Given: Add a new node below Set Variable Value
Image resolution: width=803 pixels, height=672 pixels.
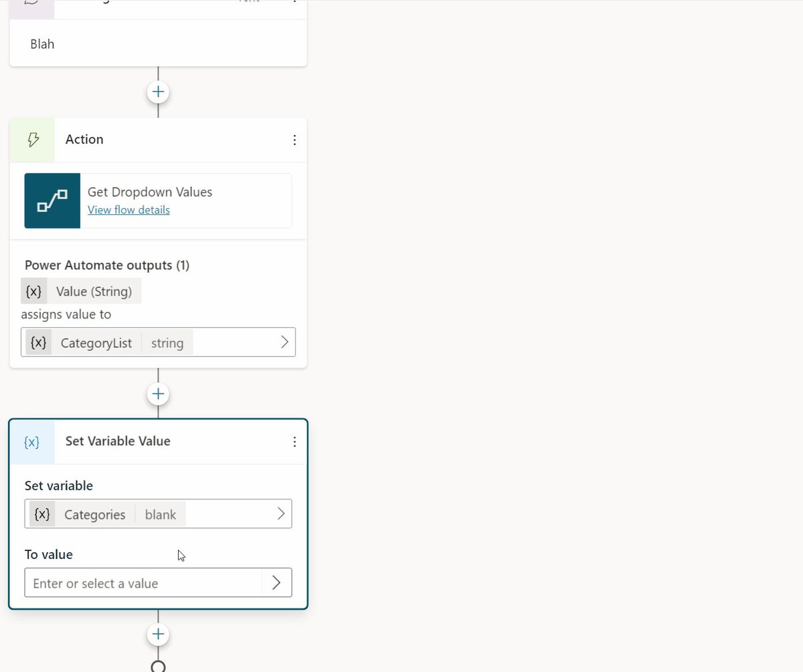Looking at the screenshot, I should pos(158,634).
